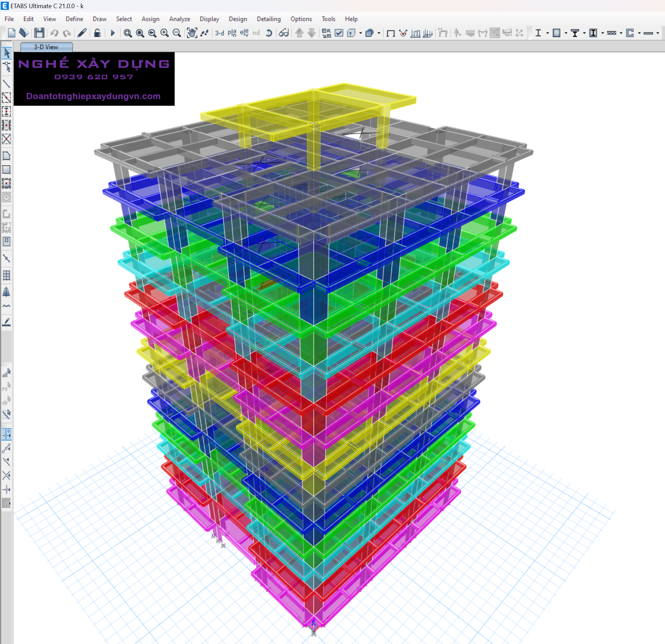Image resolution: width=665 pixels, height=644 pixels.
Task: Click the Rubber Band Zoom magnifier icon
Action: coord(128,33)
